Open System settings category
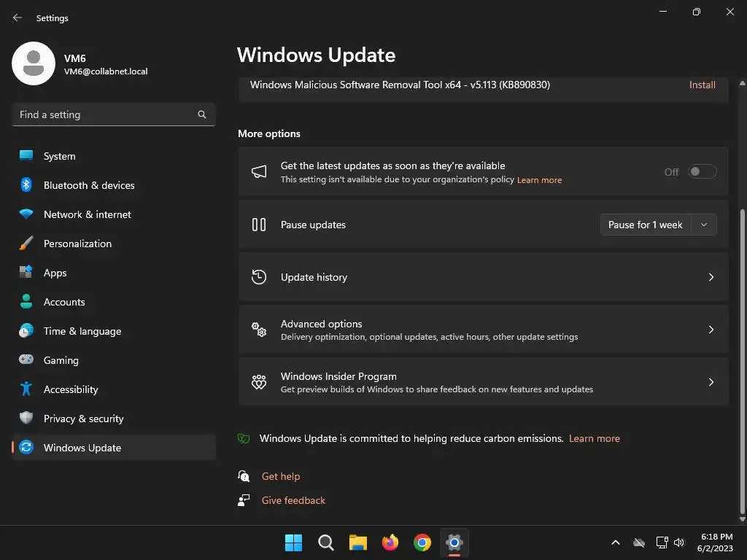Viewport: 747px width, 560px height. (x=113, y=156)
